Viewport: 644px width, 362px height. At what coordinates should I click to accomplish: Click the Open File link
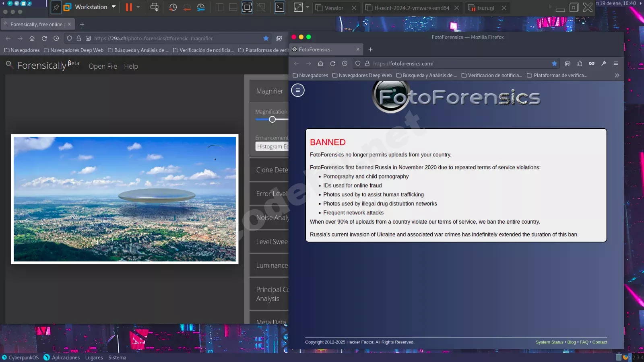103,66
